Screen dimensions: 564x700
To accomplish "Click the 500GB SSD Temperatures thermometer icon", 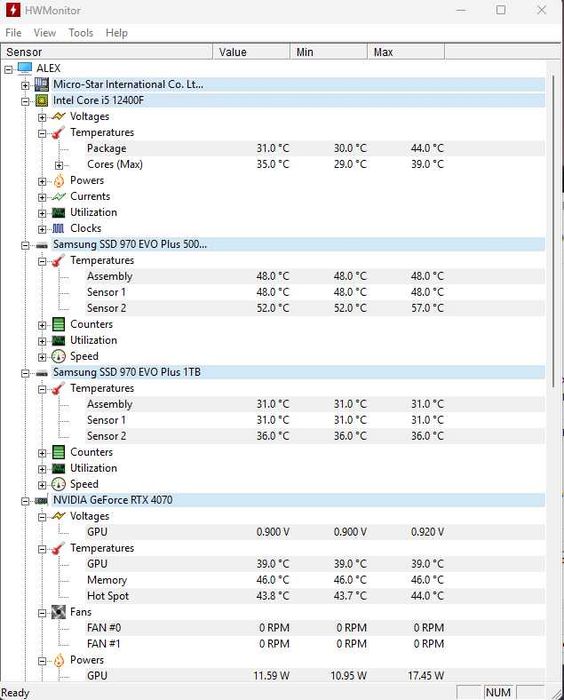I will pyautogui.click(x=58, y=260).
